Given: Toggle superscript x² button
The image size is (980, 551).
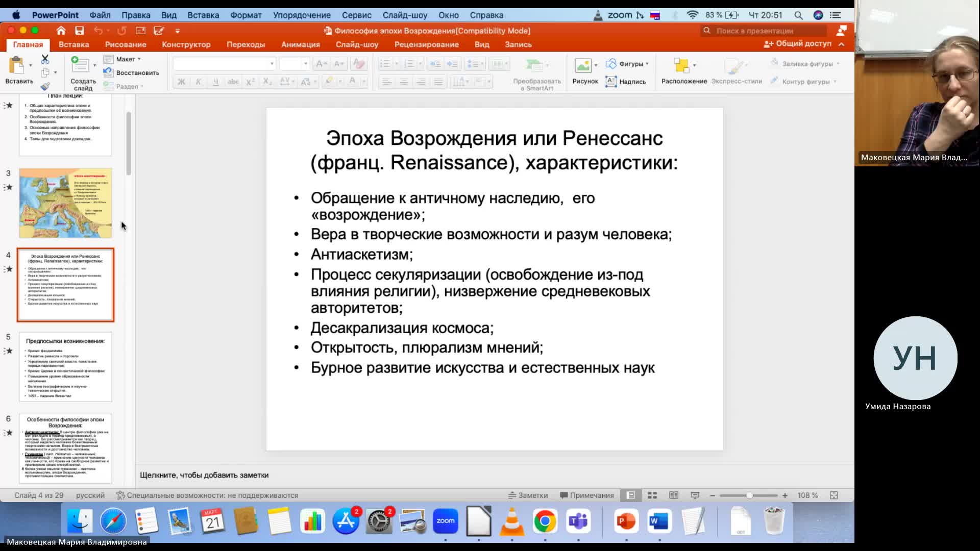Looking at the screenshot, I should pos(250,82).
